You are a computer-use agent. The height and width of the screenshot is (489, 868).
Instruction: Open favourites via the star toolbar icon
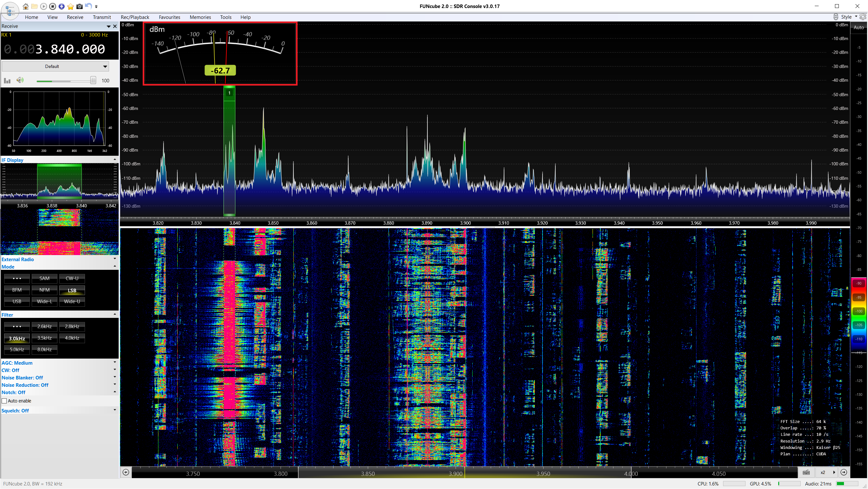(71, 6)
